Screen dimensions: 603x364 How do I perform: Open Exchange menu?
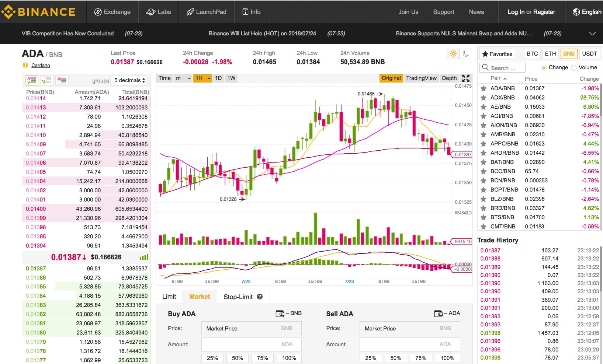112,12
